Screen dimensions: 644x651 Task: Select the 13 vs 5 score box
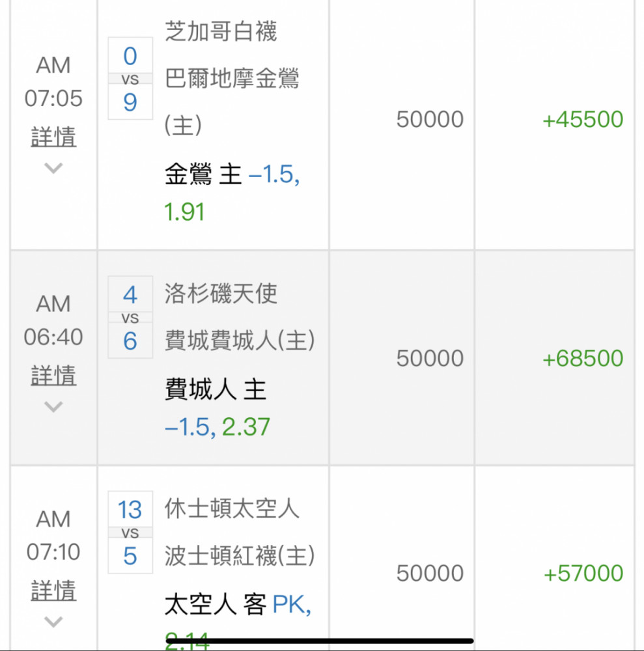tap(130, 533)
